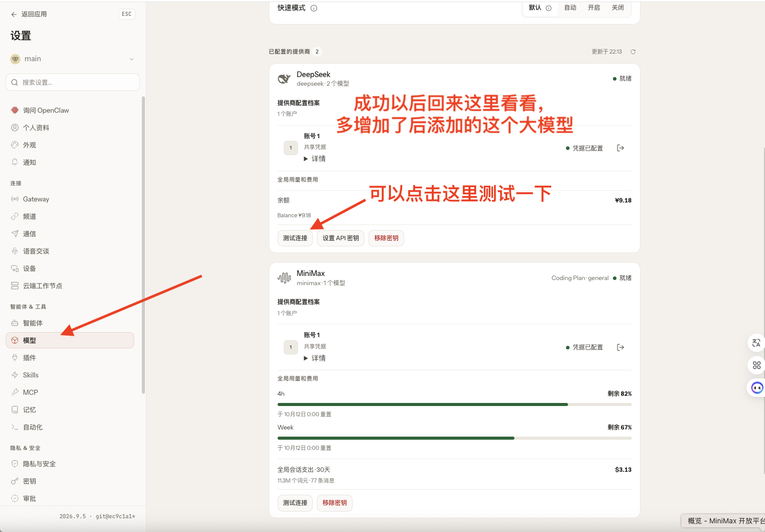Viewport: 765px width, 532px height.
Task: Open 云端工作节点 in sidebar
Action: (x=70, y=286)
